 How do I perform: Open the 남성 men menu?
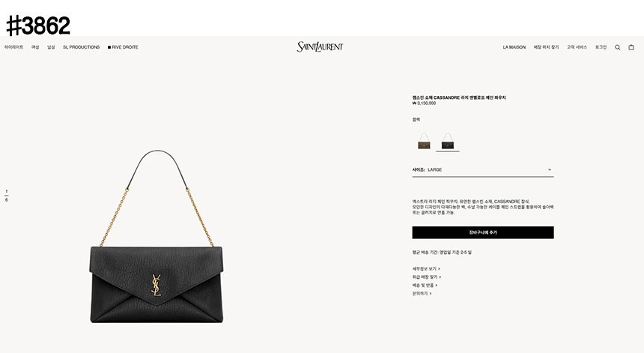51,47
